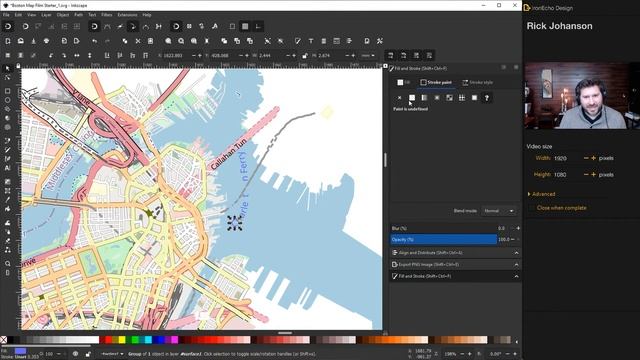640x360 pixels.
Task: Open the layer selector dropdown in status bar
Action: [x=112, y=353]
